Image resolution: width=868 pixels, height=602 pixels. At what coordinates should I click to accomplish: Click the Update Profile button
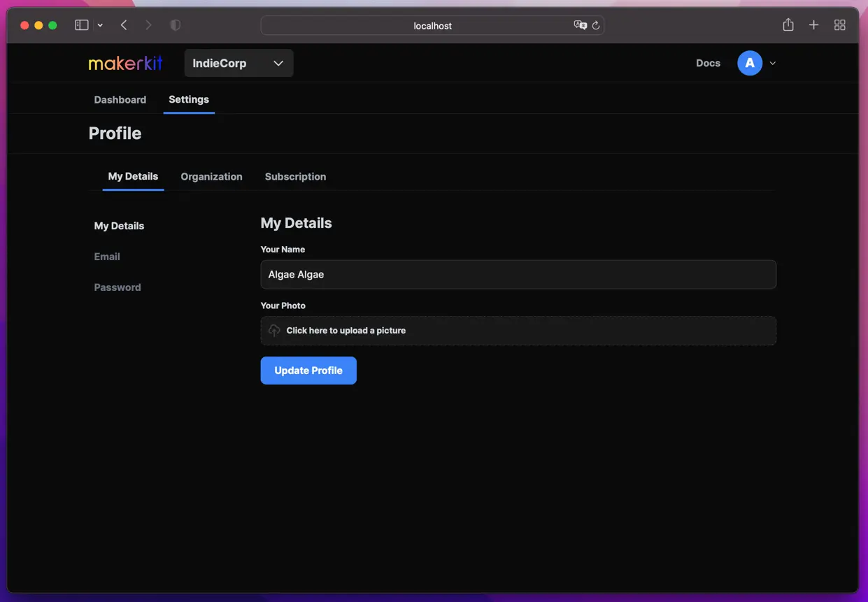tap(308, 371)
